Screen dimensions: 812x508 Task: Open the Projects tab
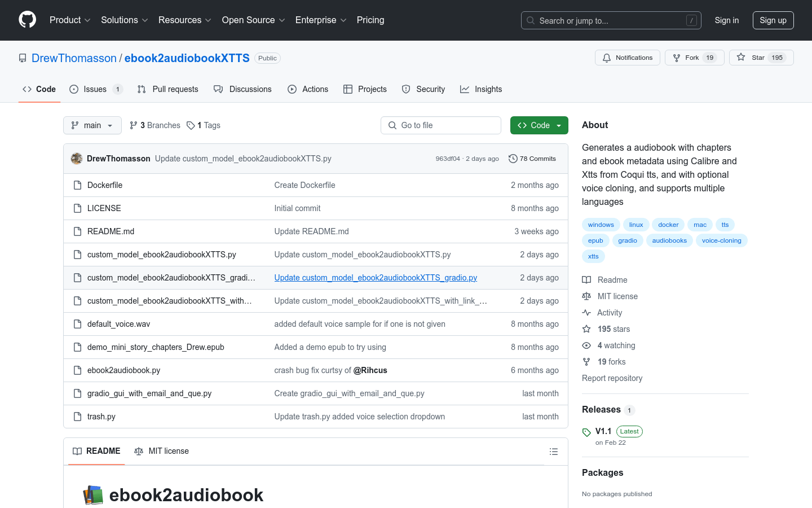click(365, 89)
